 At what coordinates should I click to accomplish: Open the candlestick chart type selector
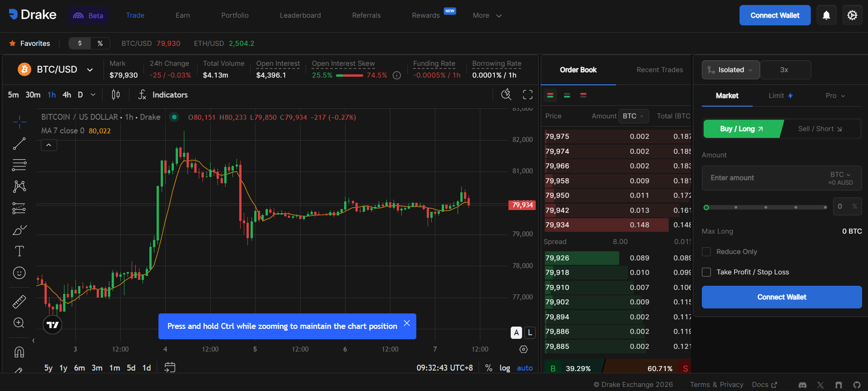116,95
